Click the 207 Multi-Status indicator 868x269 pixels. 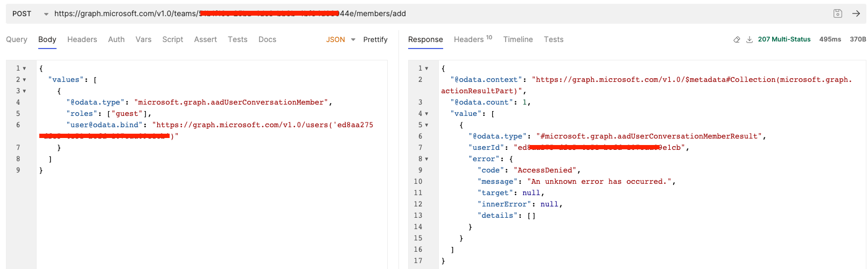pos(784,39)
